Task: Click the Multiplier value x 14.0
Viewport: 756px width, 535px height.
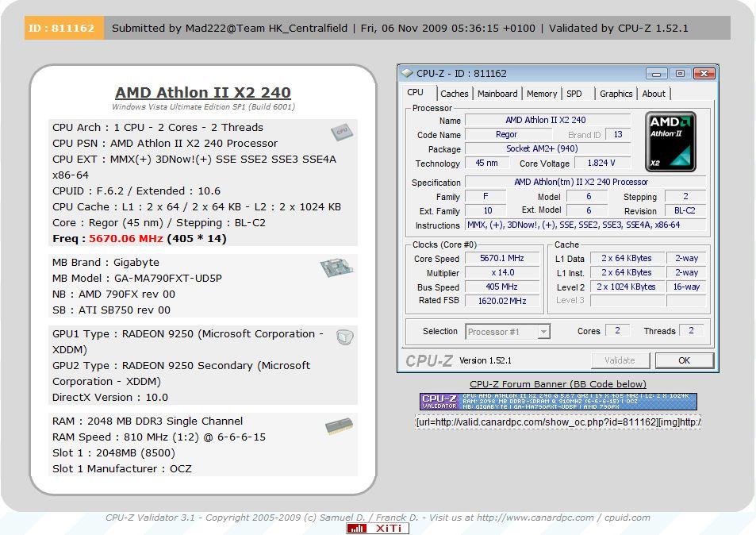Action: pos(502,272)
